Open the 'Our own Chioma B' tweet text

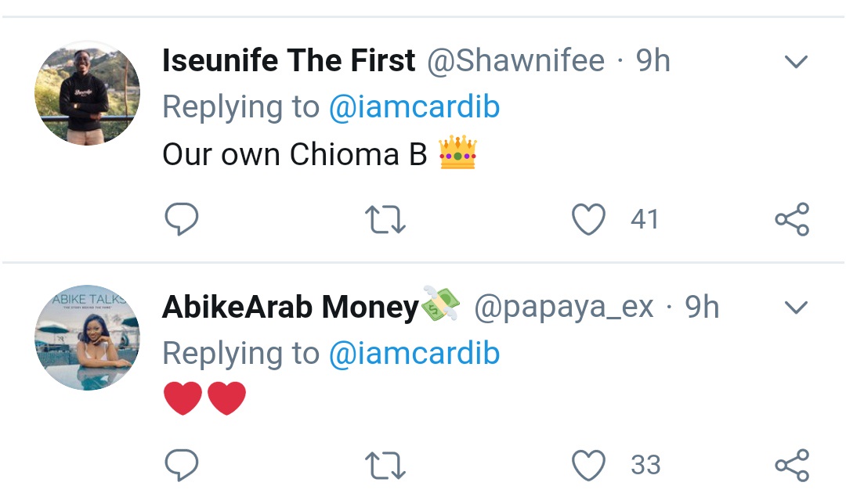coord(295,154)
